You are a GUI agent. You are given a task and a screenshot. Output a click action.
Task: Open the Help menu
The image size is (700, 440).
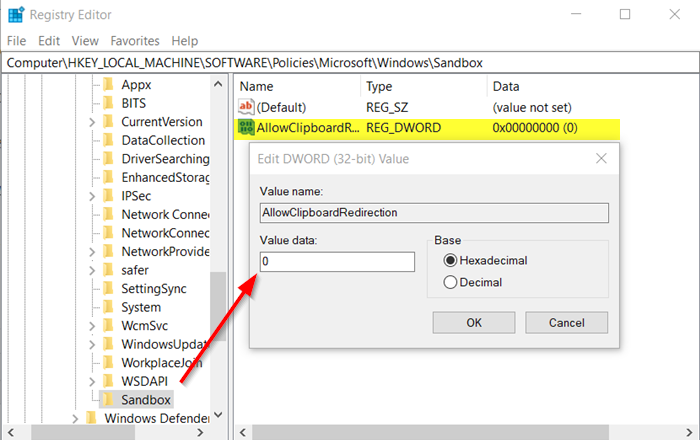click(x=184, y=41)
